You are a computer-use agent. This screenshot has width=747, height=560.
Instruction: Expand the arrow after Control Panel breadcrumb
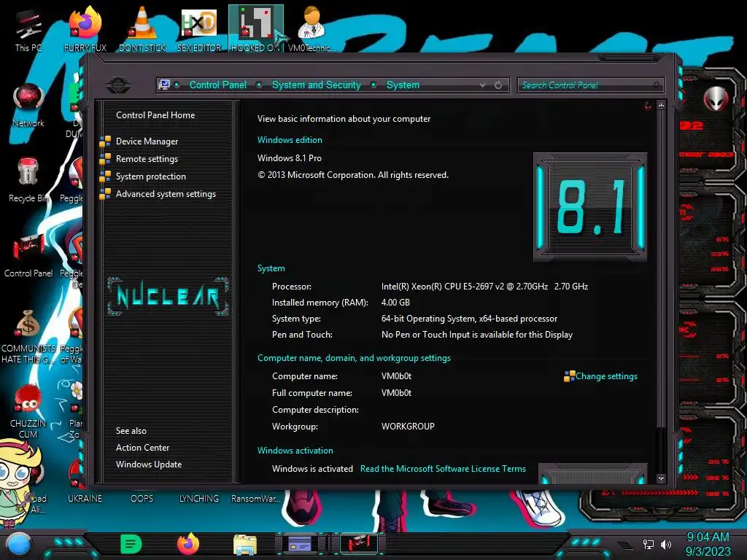coord(259,85)
